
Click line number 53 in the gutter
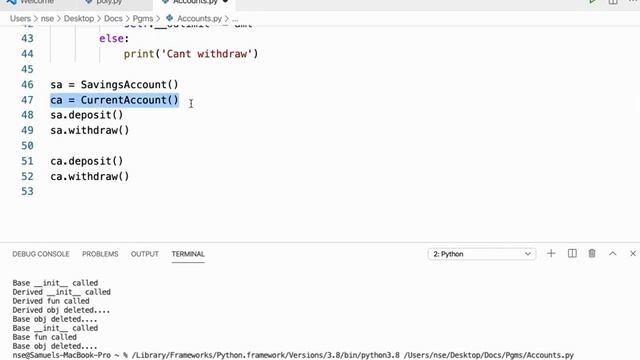coord(27,191)
